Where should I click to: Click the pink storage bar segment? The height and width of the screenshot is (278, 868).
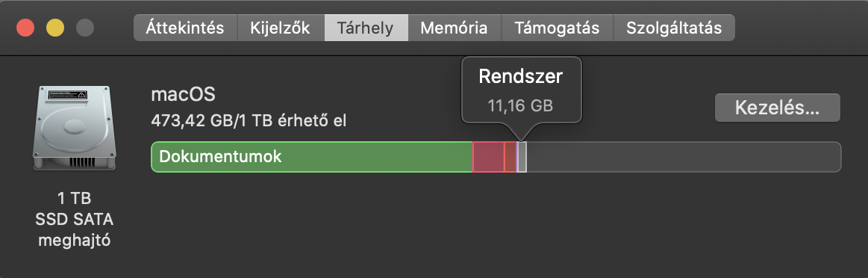488,157
